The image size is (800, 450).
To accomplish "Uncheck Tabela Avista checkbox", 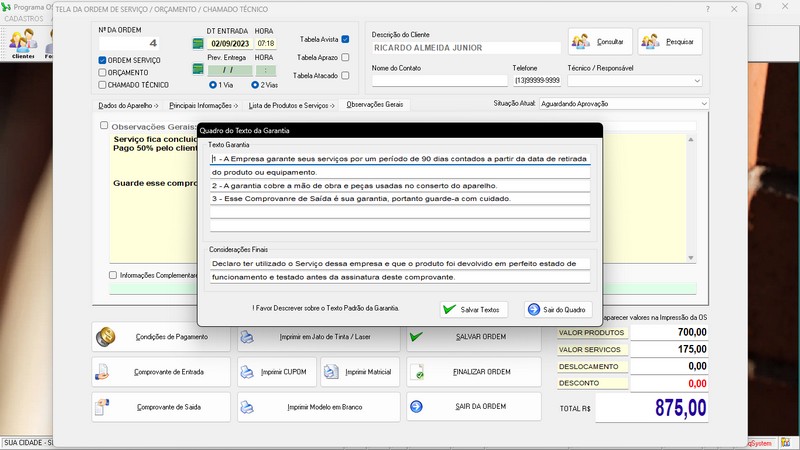I will (x=345, y=39).
